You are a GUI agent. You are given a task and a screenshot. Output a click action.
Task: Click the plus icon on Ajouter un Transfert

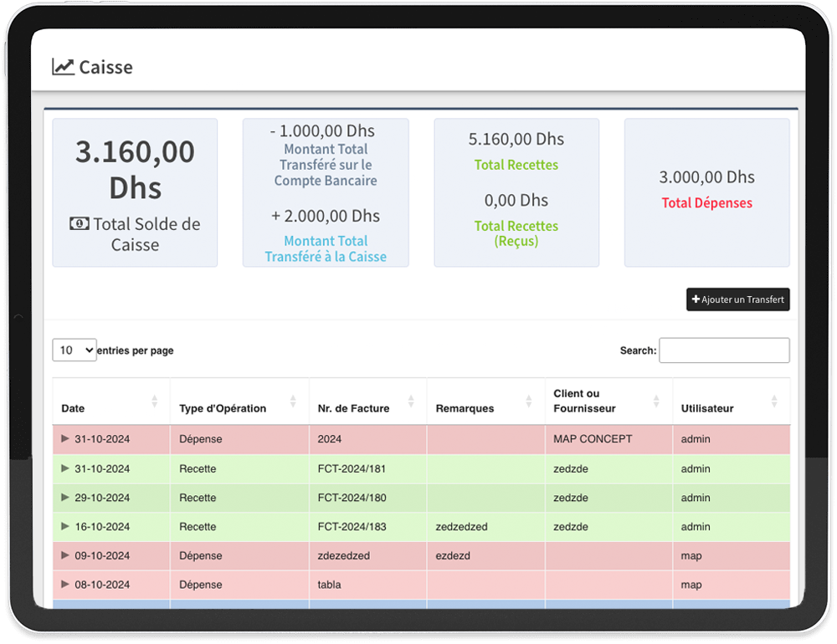click(x=696, y=299)
